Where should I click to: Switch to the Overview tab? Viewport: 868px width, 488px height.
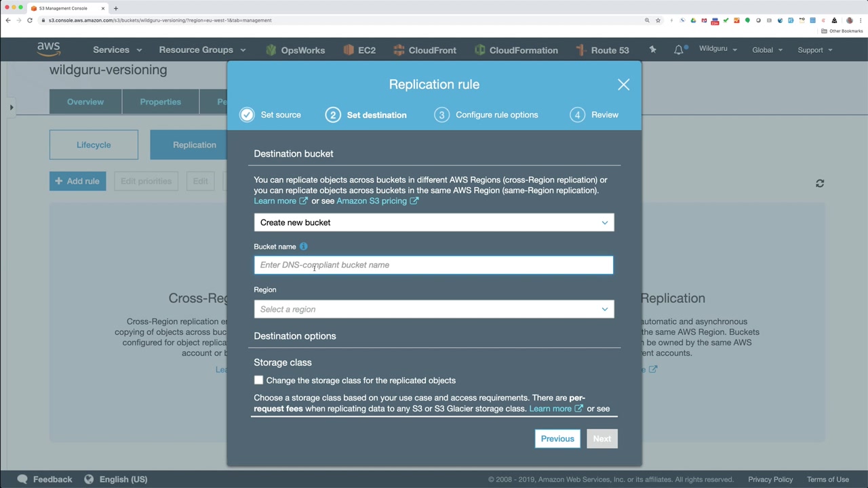(x=85, y=102)
